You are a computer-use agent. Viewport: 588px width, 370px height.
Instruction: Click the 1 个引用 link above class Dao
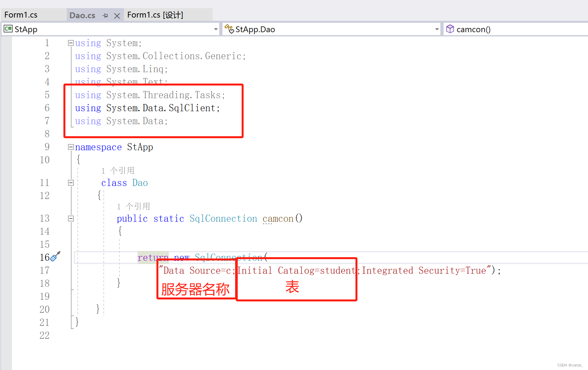click(x=118, y=170)
